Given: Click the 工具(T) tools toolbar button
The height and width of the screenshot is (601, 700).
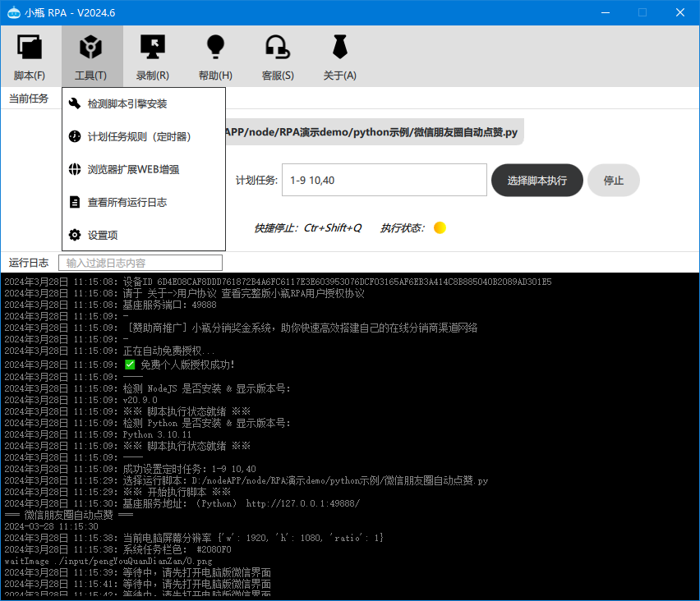Looking at the screenshot, I should click(x=91, y=57).
